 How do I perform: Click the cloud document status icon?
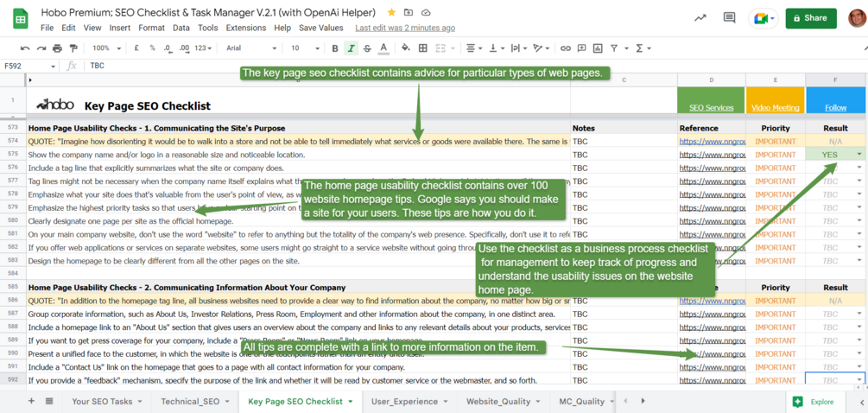click(426, 12)
